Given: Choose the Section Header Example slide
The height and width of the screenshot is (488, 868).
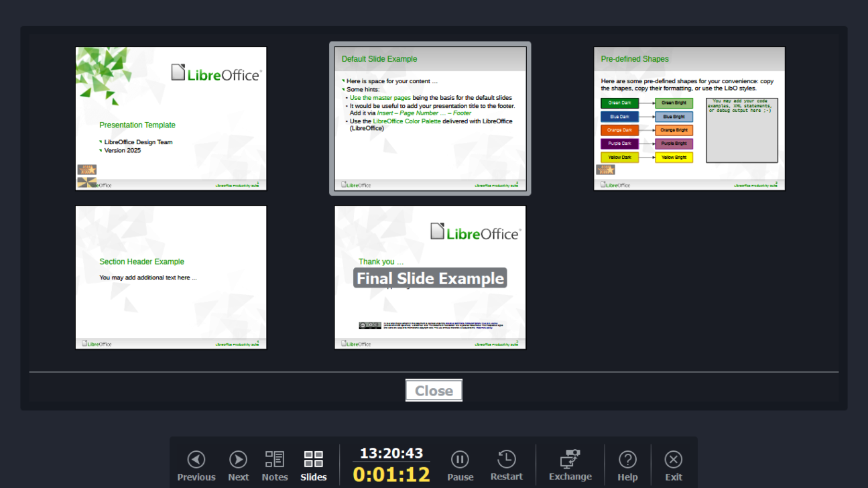Looking at the screenshot, I should 171,277.
